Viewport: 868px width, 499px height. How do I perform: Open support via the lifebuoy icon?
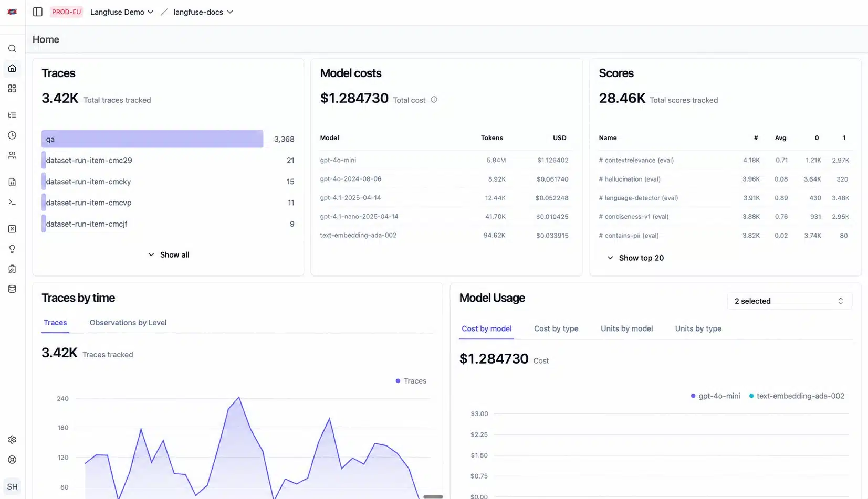[x=12, y=460]
